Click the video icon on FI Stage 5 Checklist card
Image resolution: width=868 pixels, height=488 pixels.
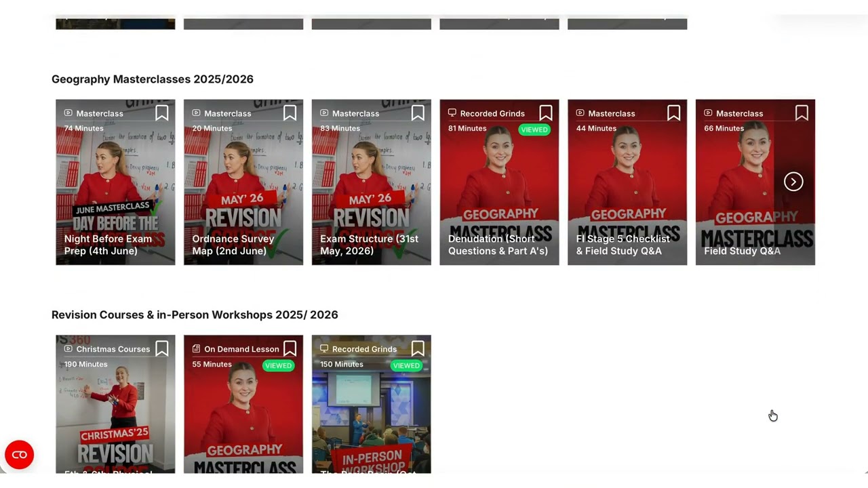point(580,113)
